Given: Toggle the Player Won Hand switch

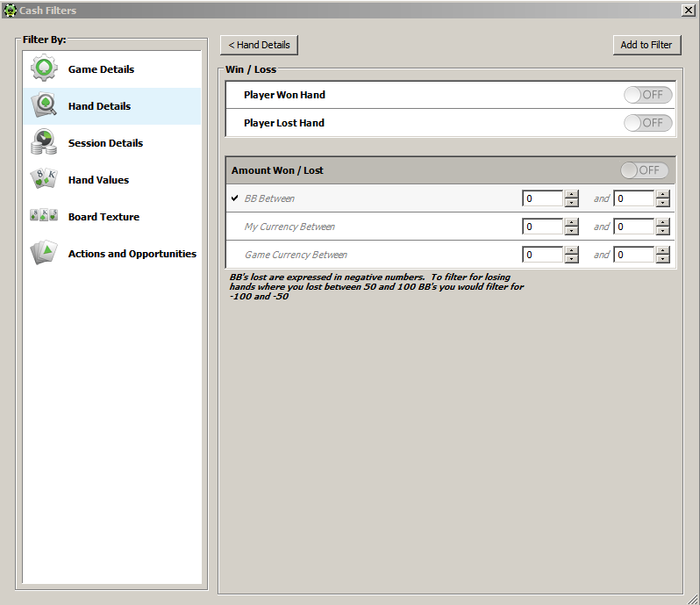Looking at the screenshot, I should (647, 95).
